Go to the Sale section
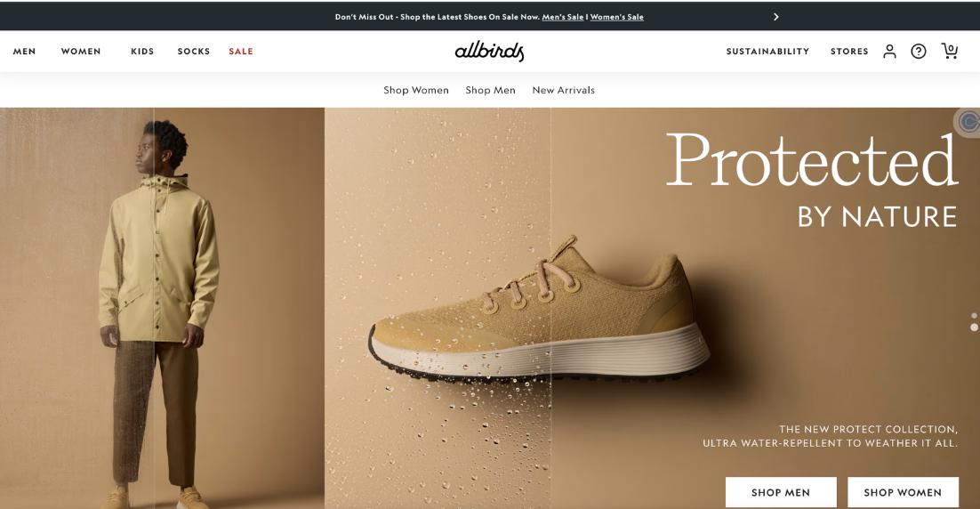This screenshot has height=509, width=980. 241,52
